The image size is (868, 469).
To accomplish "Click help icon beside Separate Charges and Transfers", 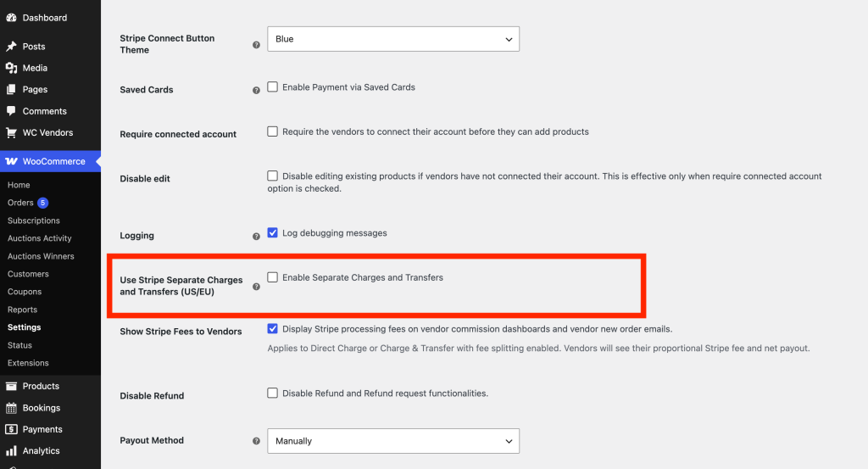I will point(256,287).
